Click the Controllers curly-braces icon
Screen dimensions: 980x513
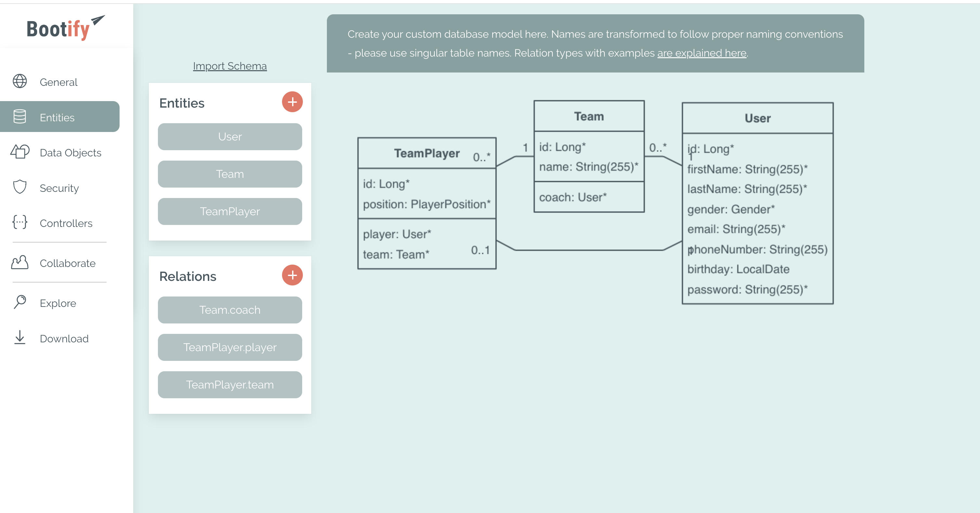coord(19,223)
